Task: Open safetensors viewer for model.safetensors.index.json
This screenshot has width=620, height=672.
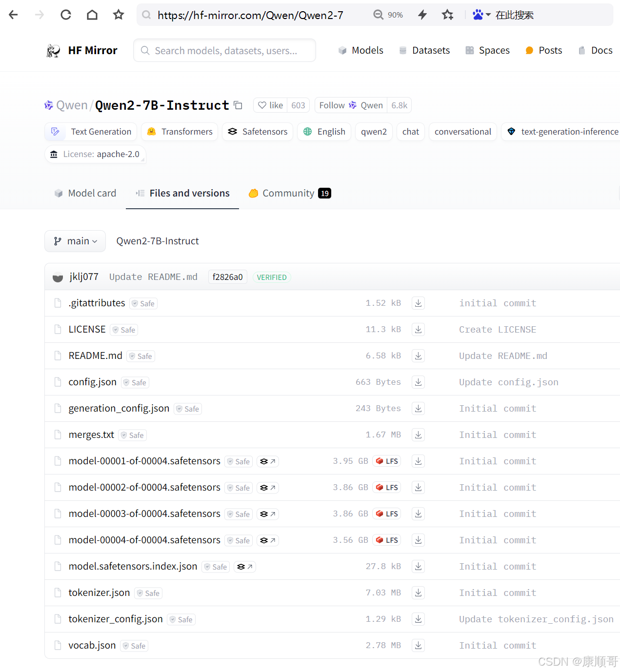Action: pos(245,567)
